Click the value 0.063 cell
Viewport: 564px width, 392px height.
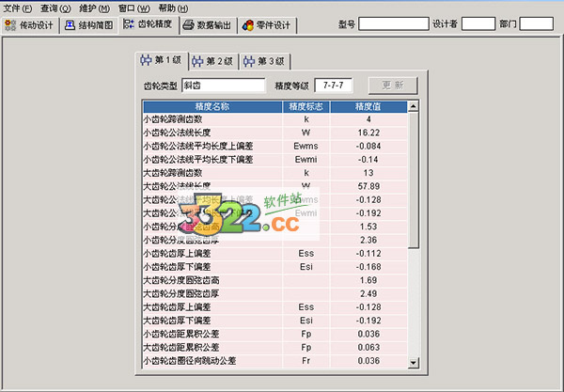(368, 348)
